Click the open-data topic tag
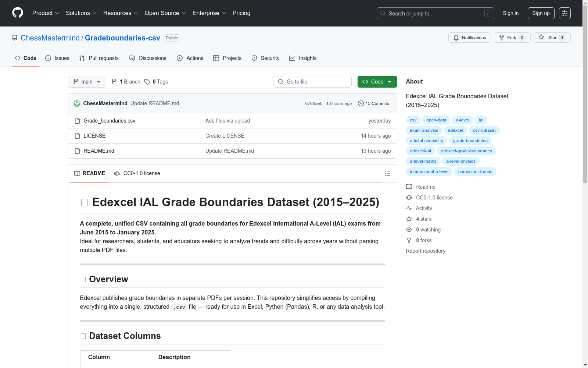Screen dimensions: 588x368 coord(436,120)
